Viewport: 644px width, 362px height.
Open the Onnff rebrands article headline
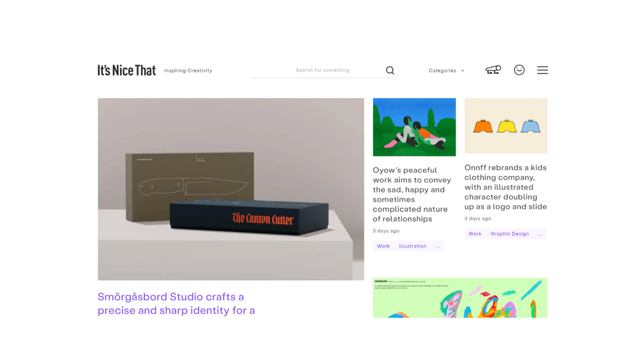coord(506,187)
